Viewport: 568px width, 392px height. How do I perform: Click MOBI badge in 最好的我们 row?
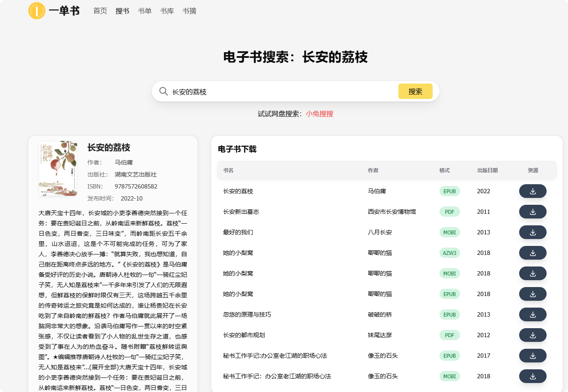pos(450,232)
